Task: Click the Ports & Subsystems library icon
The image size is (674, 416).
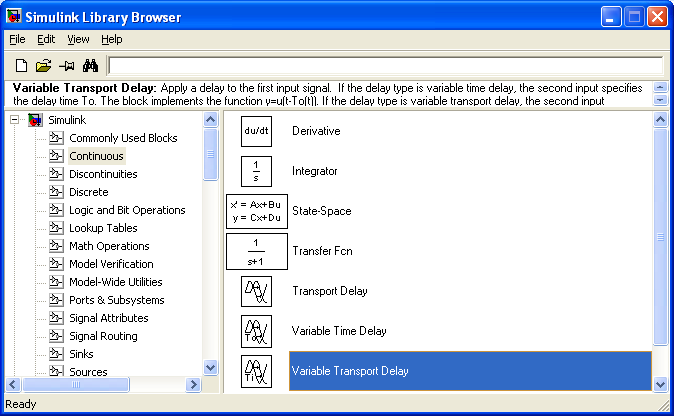Action: (56, 300)
